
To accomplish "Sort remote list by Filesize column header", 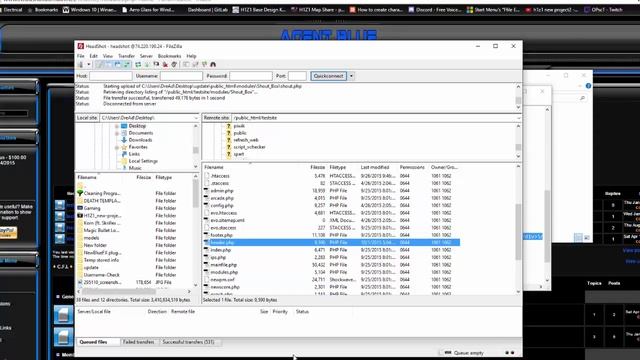I will [317, 167].
